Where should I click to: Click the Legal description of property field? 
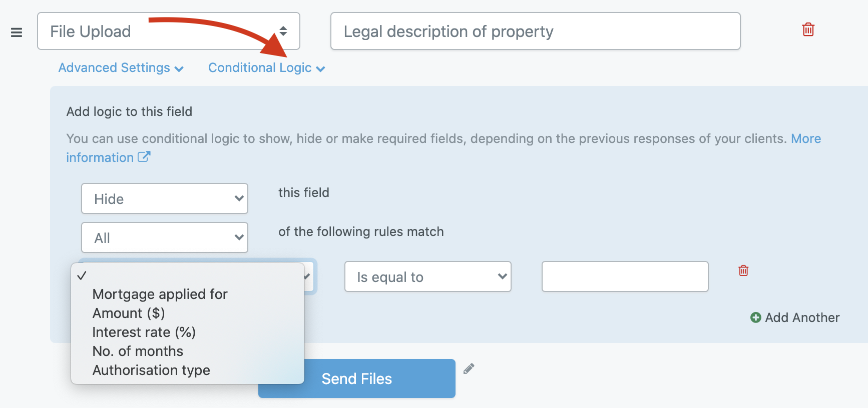coord(536,31)
